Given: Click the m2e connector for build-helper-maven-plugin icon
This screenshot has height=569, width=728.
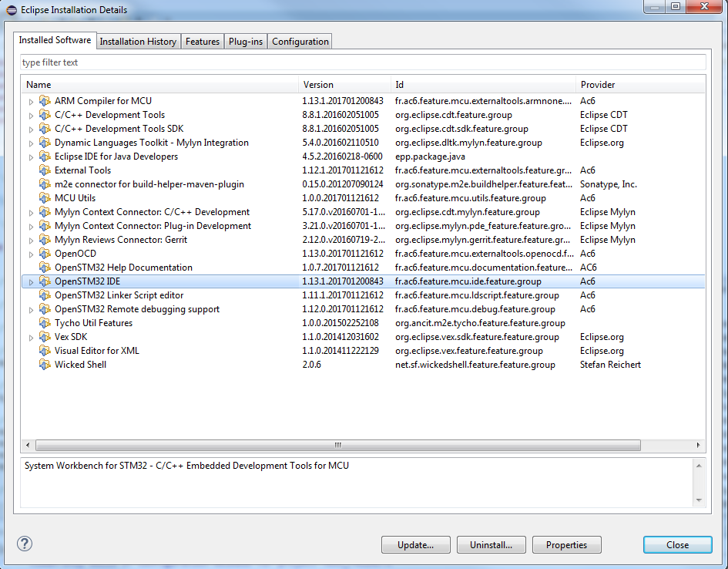Looking at the screenshot, I should click(45, 184).
